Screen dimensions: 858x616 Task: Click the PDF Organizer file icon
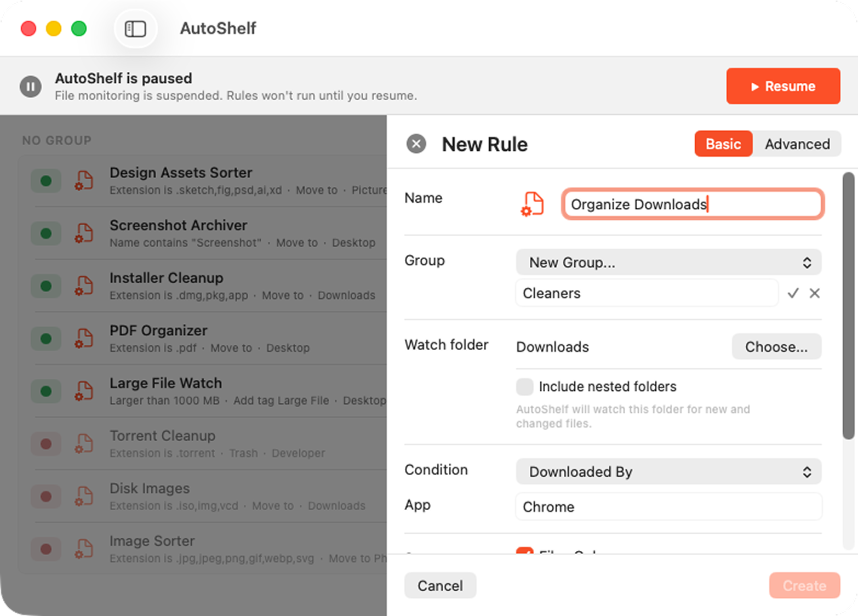point(84,339)
